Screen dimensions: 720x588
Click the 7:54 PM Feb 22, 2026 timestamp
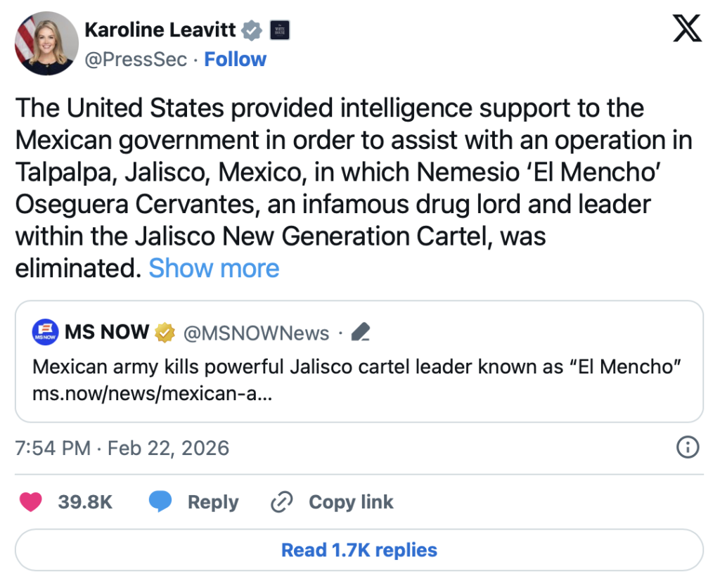click(122, 447)
